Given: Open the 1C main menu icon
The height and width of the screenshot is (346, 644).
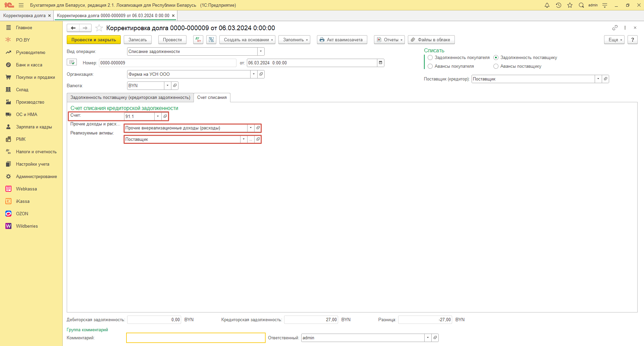Looking at the screenshot, I should 9,5.
